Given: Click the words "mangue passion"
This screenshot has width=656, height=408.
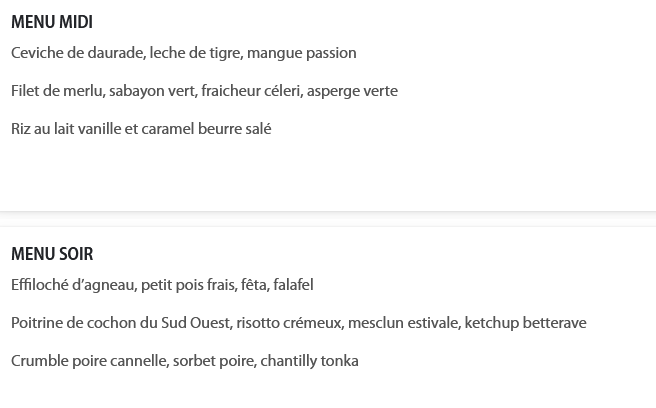Looking at the screenshot, I should pyautogui.click(x=302, y=53).
